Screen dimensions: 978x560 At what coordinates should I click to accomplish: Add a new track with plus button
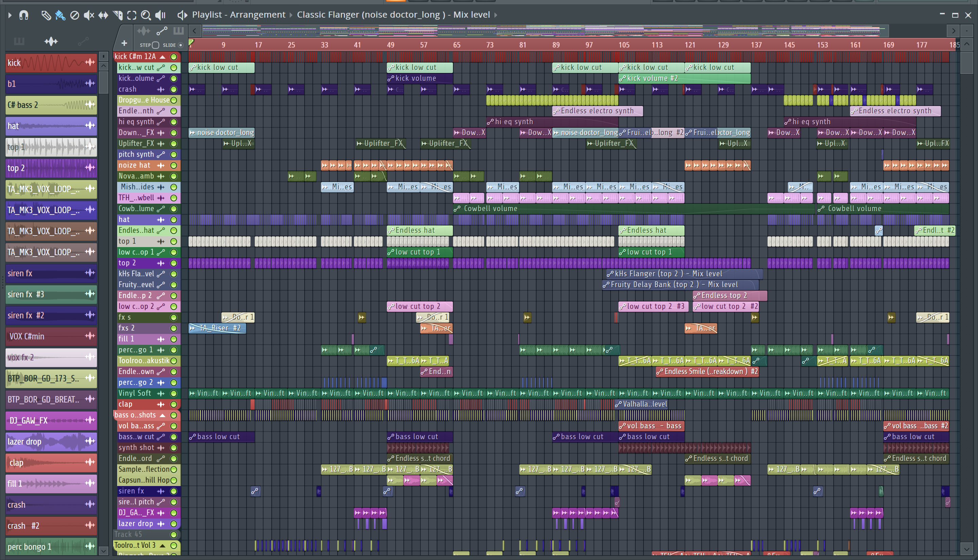point(124,43)
